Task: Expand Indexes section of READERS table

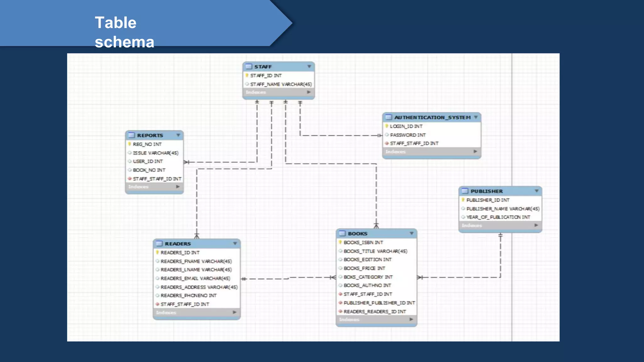Action: click(235, 312)
